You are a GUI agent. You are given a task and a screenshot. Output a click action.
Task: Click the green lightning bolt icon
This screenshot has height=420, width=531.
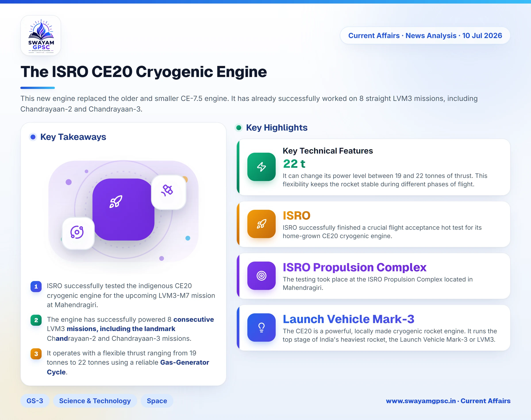click(x=261, y=167)
